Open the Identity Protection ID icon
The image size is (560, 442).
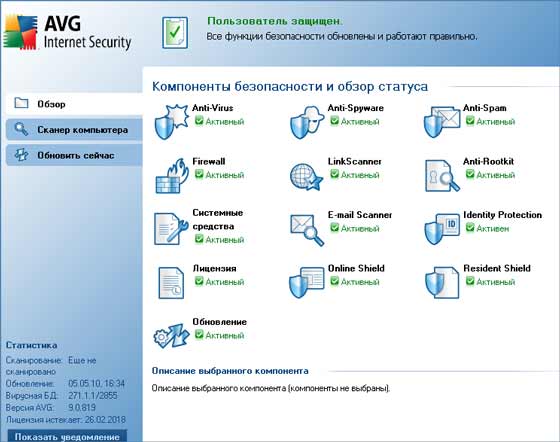coord(442,229)
